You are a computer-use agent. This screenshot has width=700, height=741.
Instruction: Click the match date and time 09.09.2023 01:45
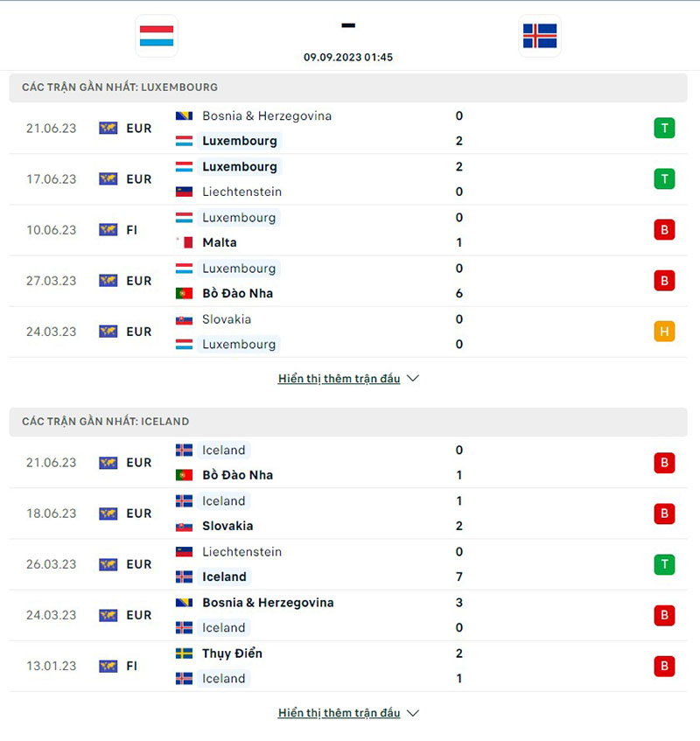pyautogui.click(x=348, y=57)
